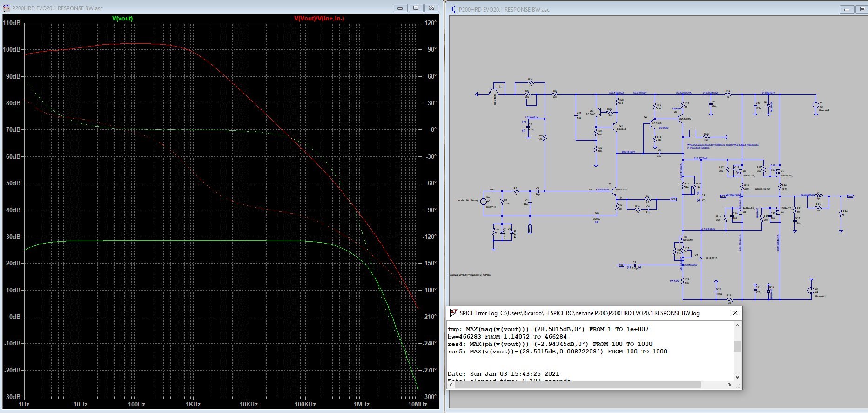868x413 pixels.
Task: Click the 110dB top left axis label
Action: coord(12,23)
